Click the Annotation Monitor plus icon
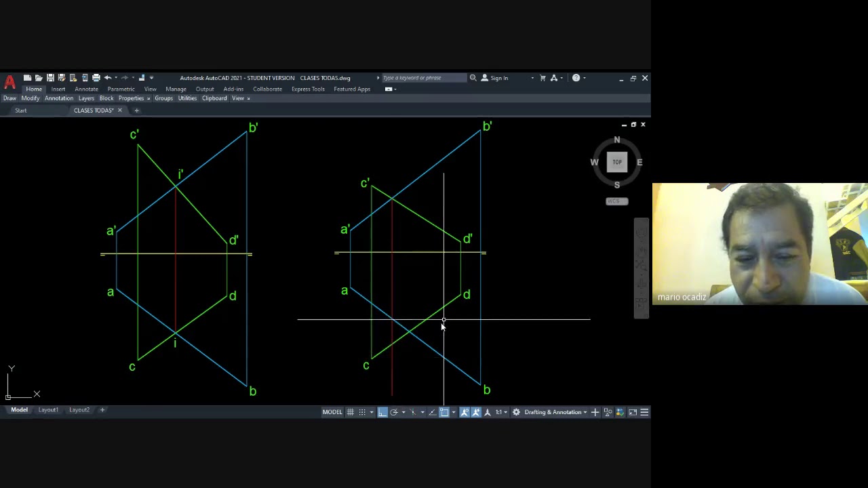Screen dimensions: 868x488 coord(595,412)
